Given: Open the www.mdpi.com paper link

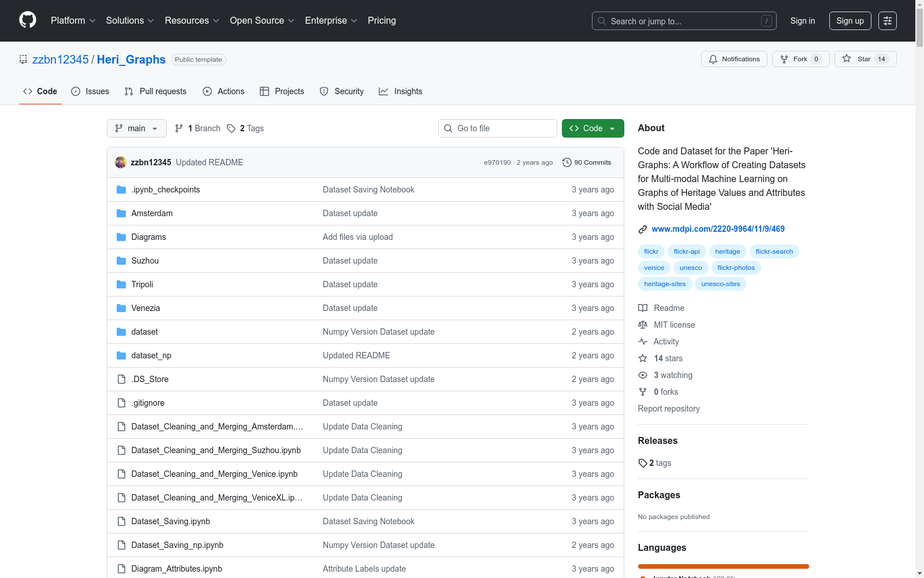Looking at the screenshot, I should 718,229.
